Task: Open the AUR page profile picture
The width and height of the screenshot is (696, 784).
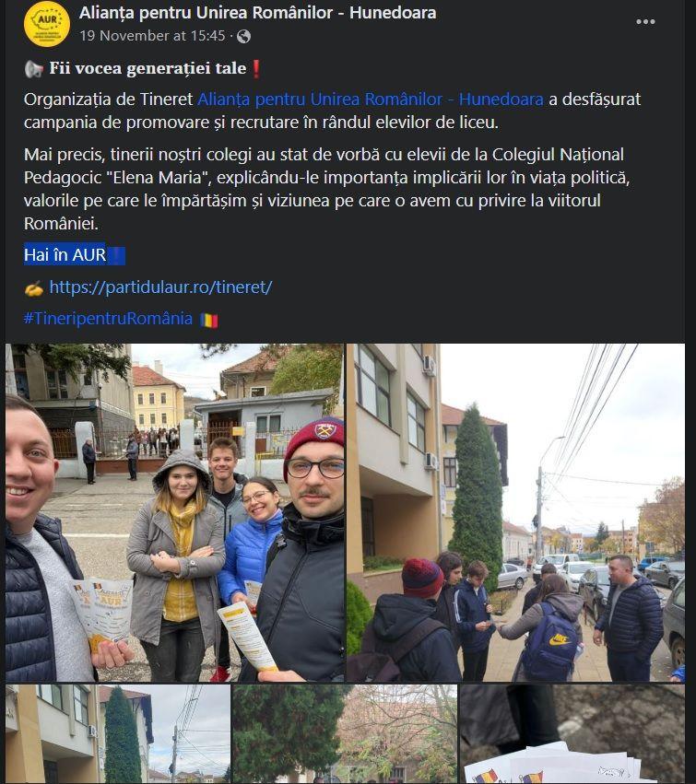Action: click(x=46, y=24)
